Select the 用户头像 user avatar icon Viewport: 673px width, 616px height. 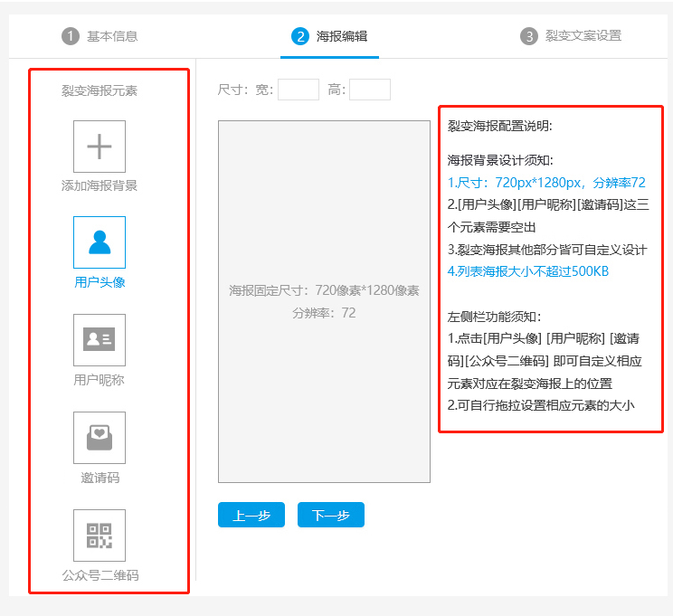point(100,242)
